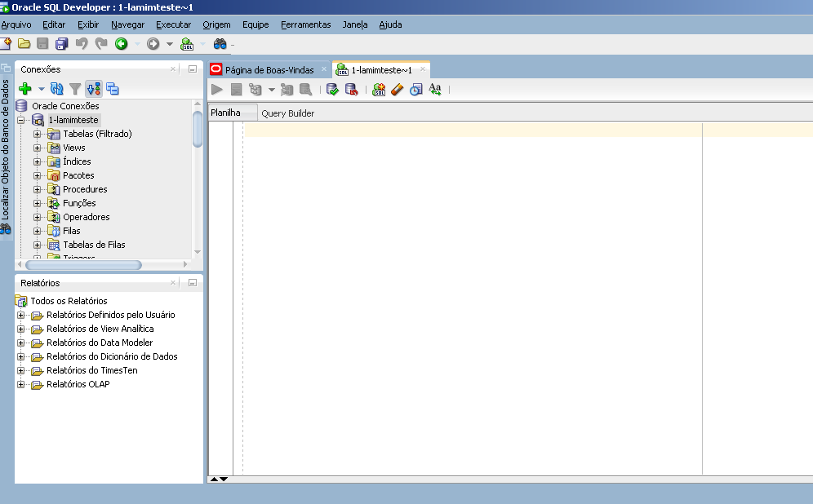This screenshot has height=504, width=813.
Task: Click the Filter funnel icon in Conexões
Action: [x=75, y=89]
